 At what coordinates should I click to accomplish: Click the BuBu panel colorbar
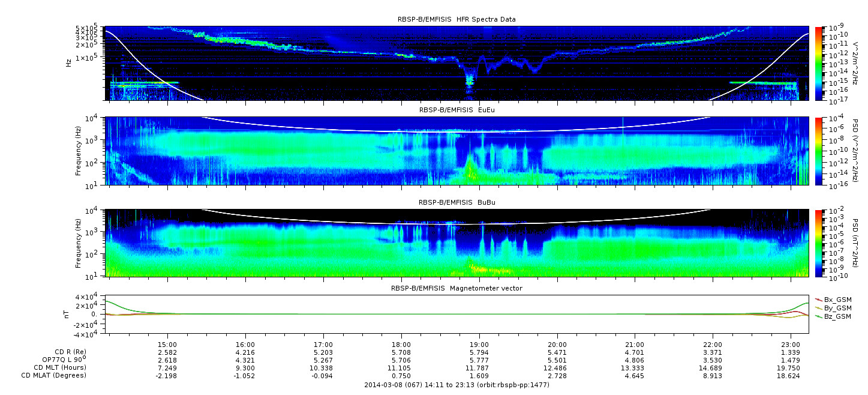818,243
